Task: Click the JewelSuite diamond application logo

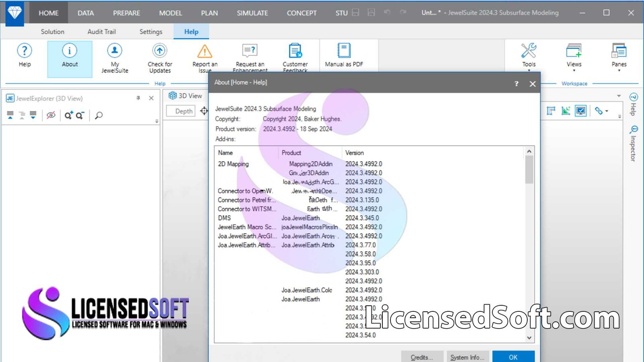Action: coord(14,13)
